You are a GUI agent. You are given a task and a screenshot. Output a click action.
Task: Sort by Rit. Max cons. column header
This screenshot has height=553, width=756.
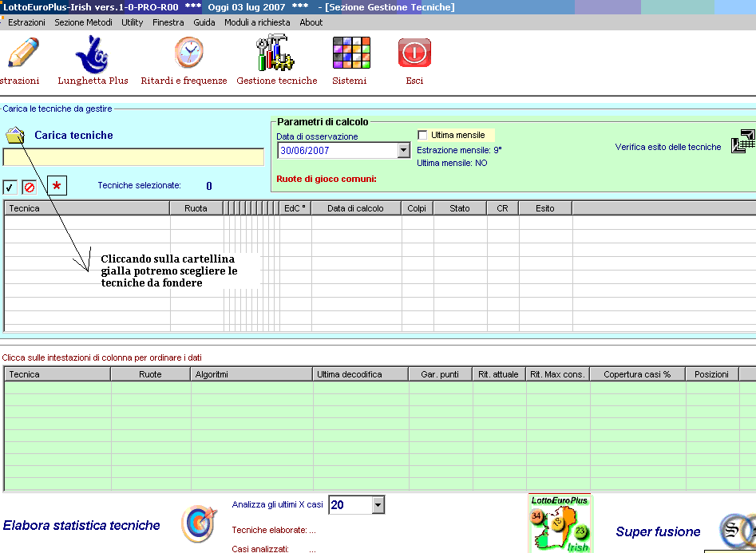point(558,374)
